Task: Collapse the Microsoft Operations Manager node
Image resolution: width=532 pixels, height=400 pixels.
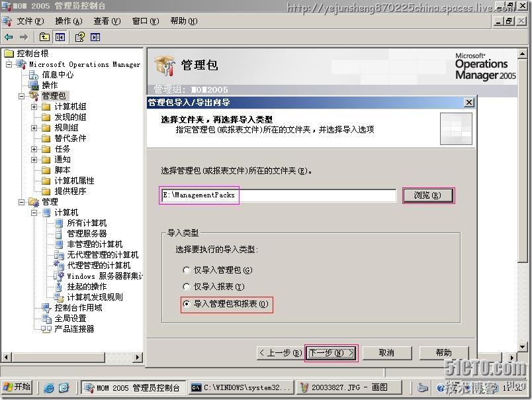Action: point(9,64)
